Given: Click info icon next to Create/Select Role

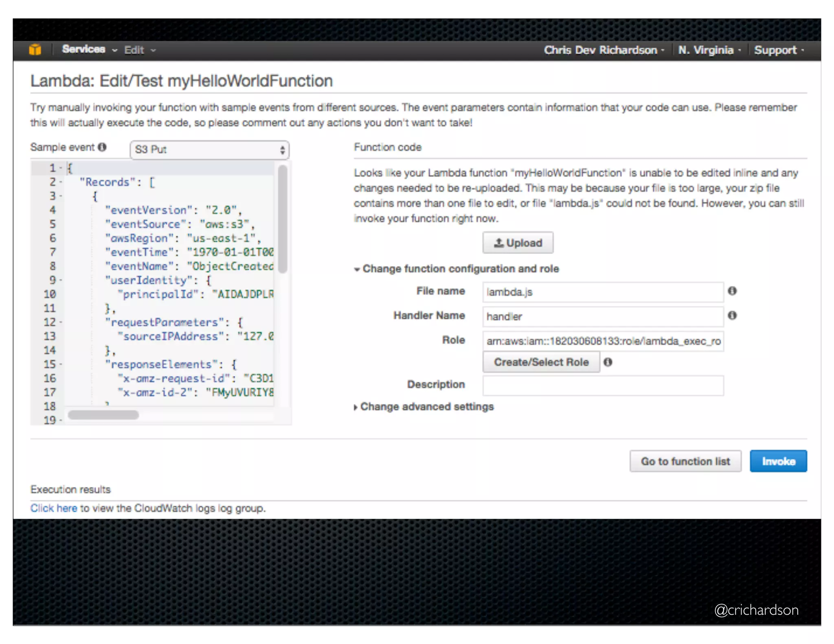Looking at the screenshot, I should click(x=608, y=362).
